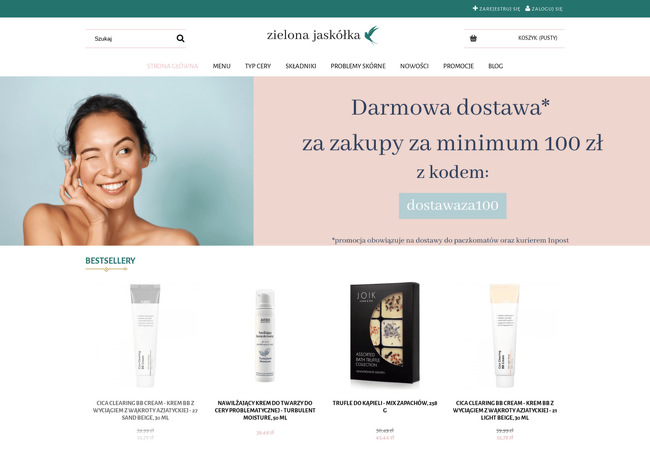Click the plus icon beside Zarejestruj się
Viewport: 650px width, 450px height.
point(475,8)
